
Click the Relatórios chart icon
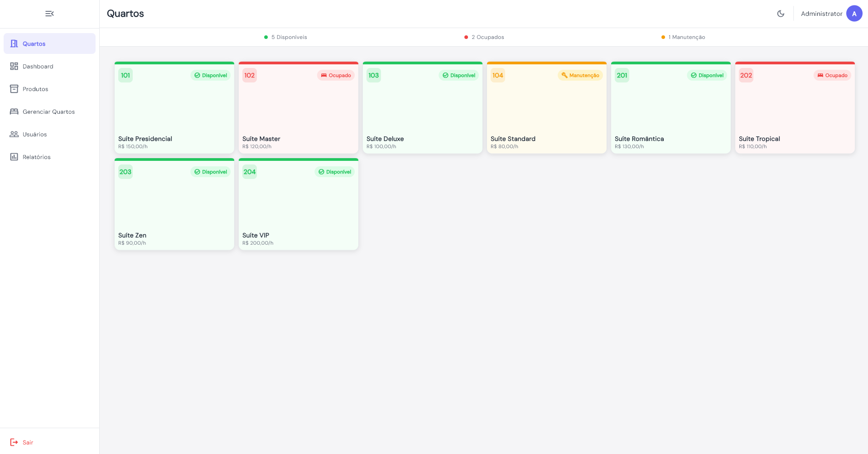tap(14, 157)
